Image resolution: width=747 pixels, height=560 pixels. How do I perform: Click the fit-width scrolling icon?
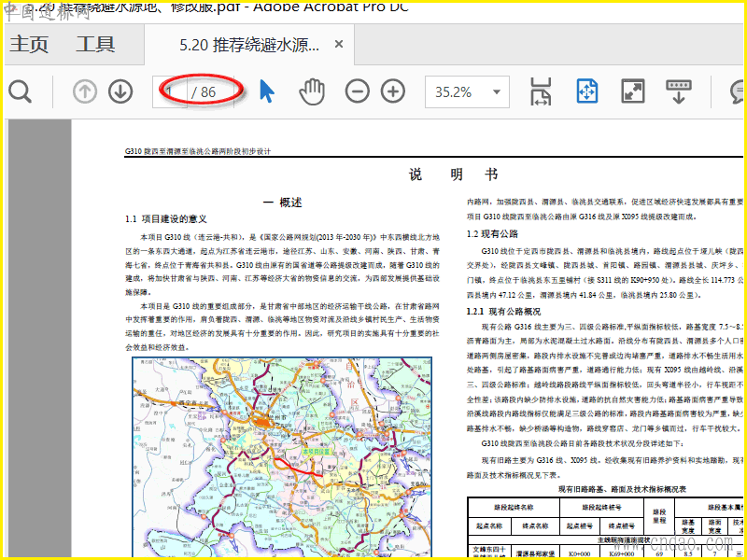tap(542, 91)
